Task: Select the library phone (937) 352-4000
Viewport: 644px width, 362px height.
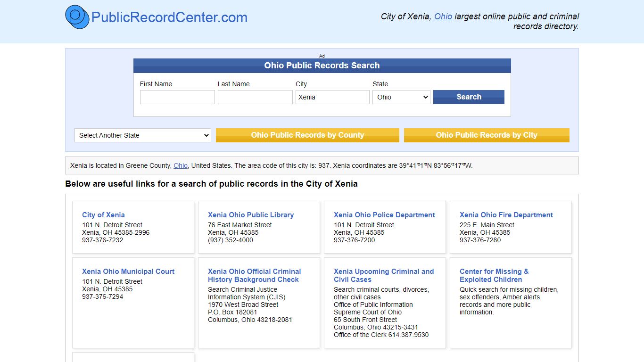Action: pos(231,240)
